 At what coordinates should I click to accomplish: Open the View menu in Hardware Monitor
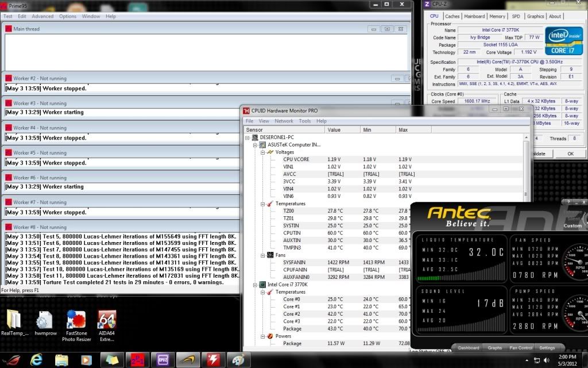click(x=264, y=121)
